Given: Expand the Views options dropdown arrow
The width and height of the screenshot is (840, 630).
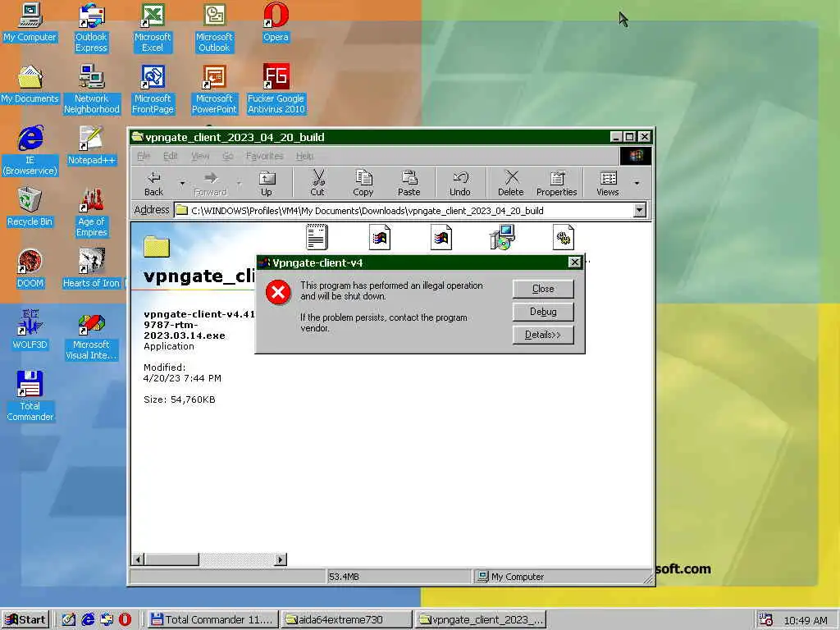Looking at the screenshot, I should [637, 183].
